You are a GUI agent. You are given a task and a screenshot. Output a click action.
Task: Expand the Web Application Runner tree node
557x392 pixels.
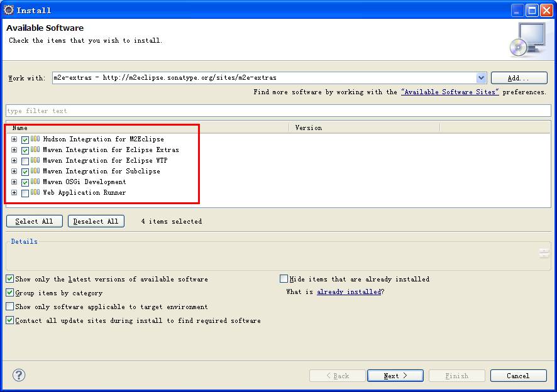pyautogui.click(x=14, y=192)
